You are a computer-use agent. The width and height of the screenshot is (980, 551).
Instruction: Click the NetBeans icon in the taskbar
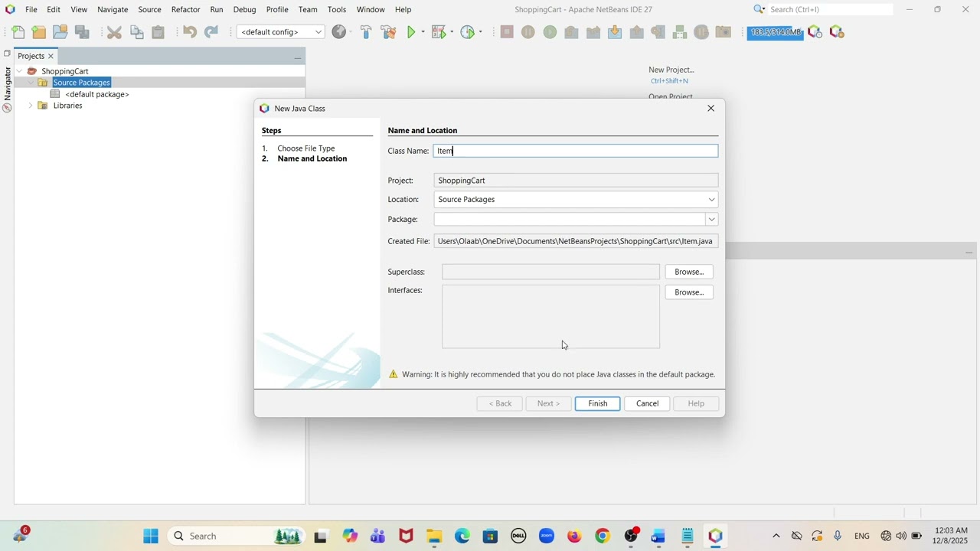click(715, 536)
